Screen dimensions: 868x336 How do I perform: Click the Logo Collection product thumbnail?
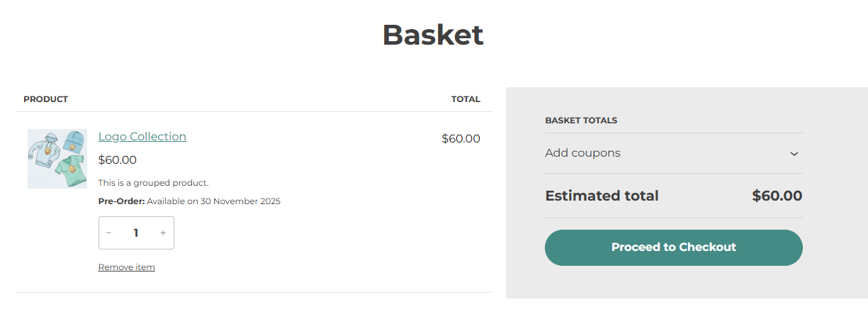pos(57,159)
